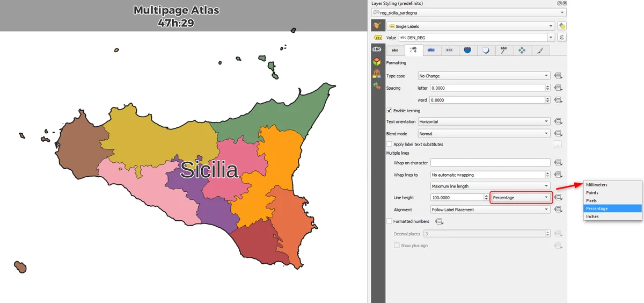Choose Pixels from the unit list
Screen dimensions: 644x303
pyautogui.click(x=591, y=200)
